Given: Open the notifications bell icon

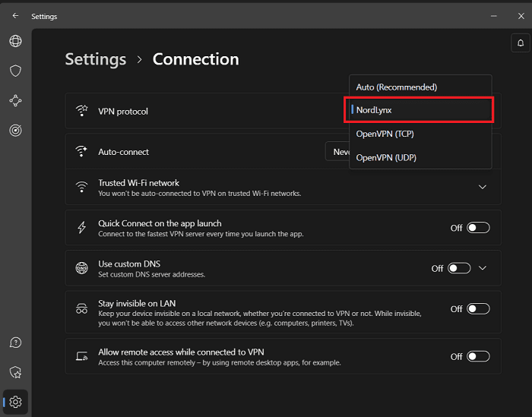Looking at the screenshot, I should tap(521, 43).
